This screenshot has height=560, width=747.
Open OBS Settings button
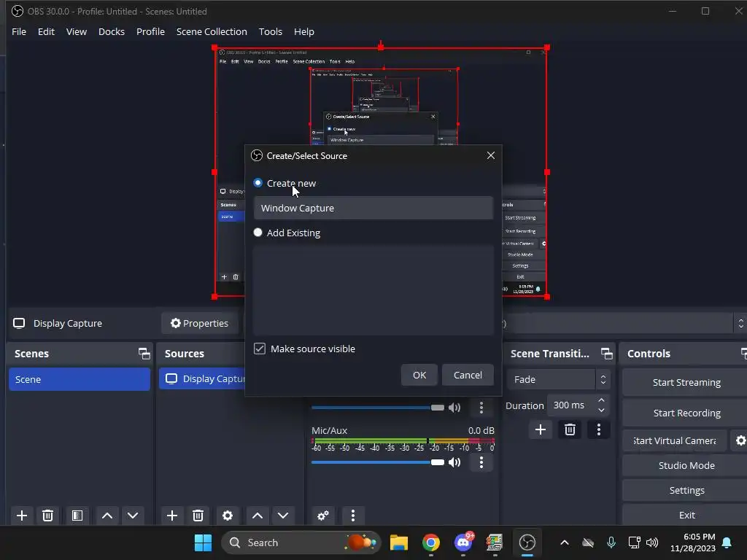click(x=686, y=490)
